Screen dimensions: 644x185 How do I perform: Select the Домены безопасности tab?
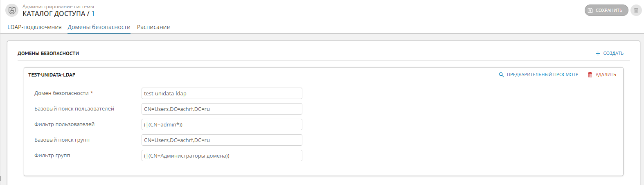pyautogui.click(x=99, y=27)
